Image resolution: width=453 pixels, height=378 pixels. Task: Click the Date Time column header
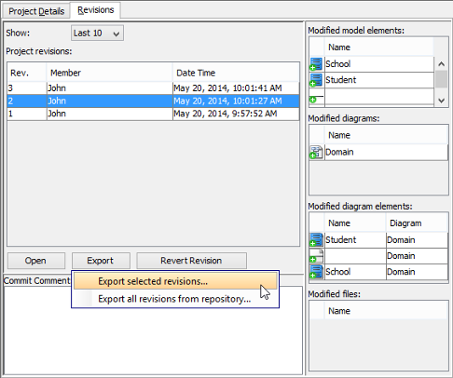(x=236, y=73)
